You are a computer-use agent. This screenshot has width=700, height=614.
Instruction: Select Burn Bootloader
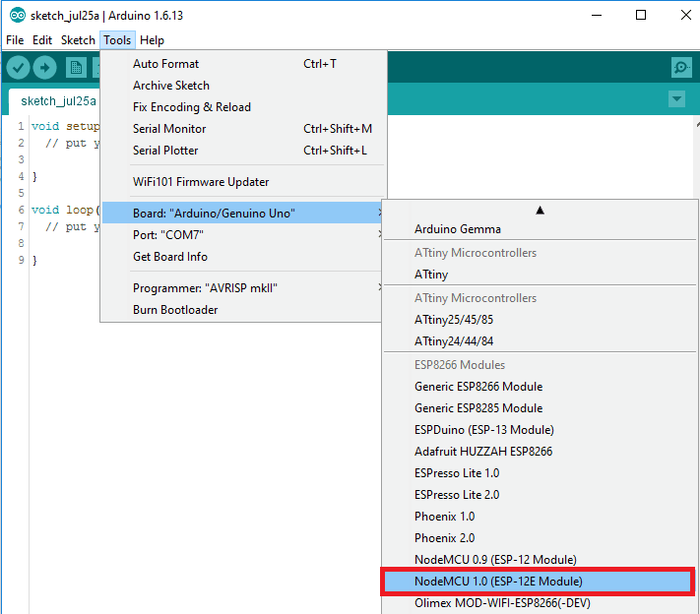click(242, 310)
